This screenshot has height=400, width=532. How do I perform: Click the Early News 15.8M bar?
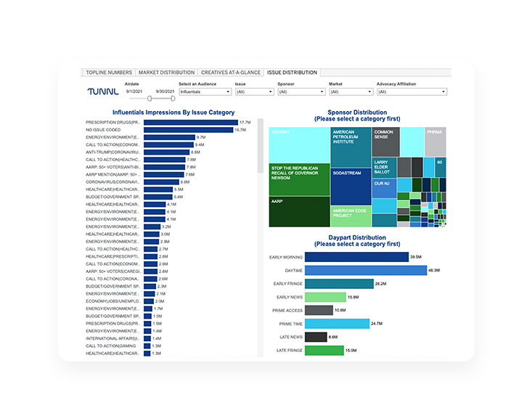click(325, 297)
